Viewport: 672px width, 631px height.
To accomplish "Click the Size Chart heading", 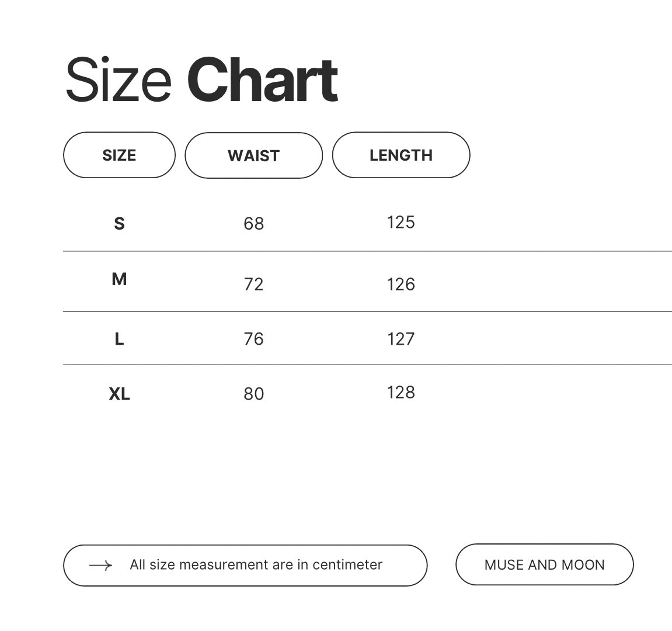I will coord(201,80).
